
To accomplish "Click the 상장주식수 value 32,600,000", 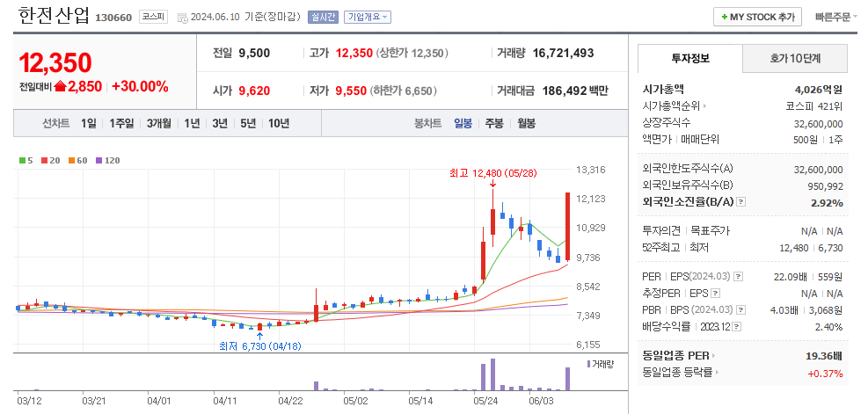I will tap(817, 124).
